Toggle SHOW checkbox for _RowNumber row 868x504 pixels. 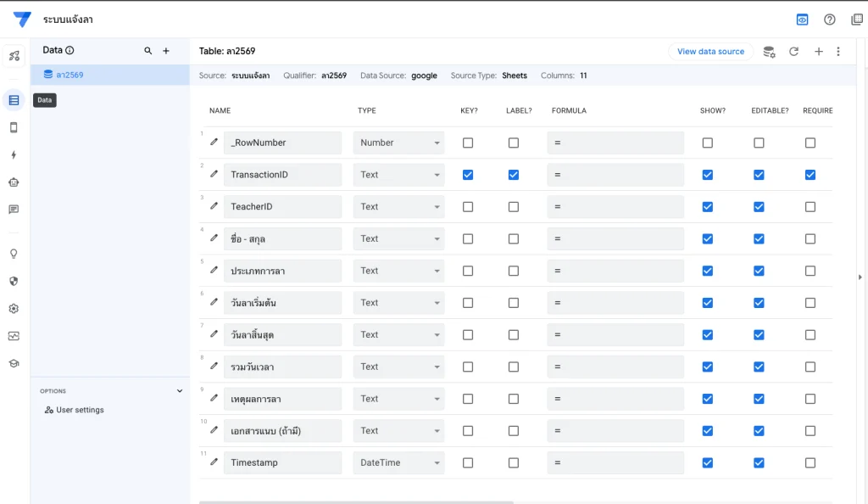(708, 143)
